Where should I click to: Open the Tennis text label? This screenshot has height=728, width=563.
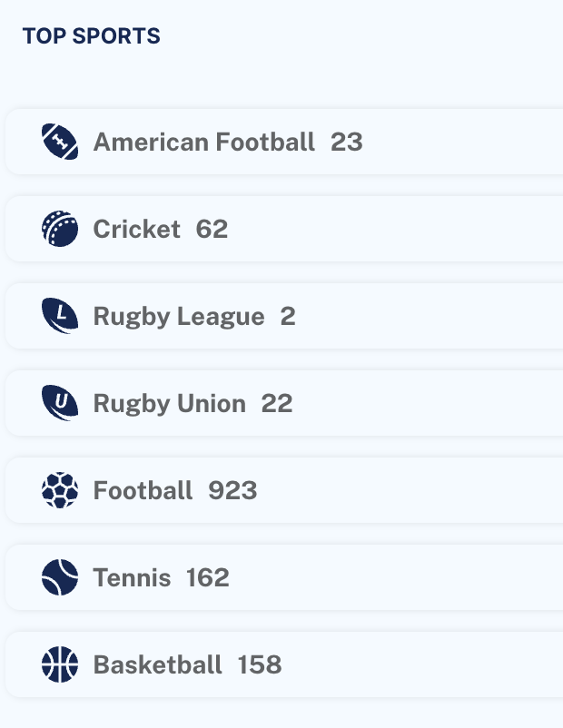[x=133, y=577]
